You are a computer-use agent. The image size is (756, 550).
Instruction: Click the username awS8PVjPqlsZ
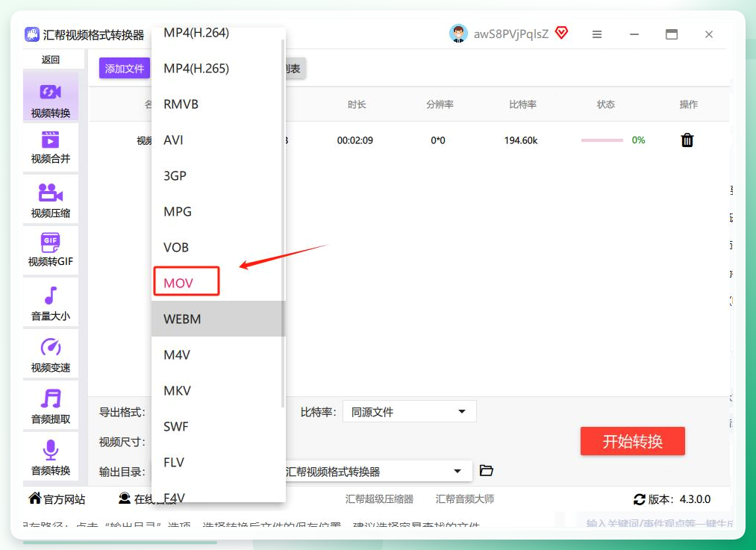pos(511,34)
